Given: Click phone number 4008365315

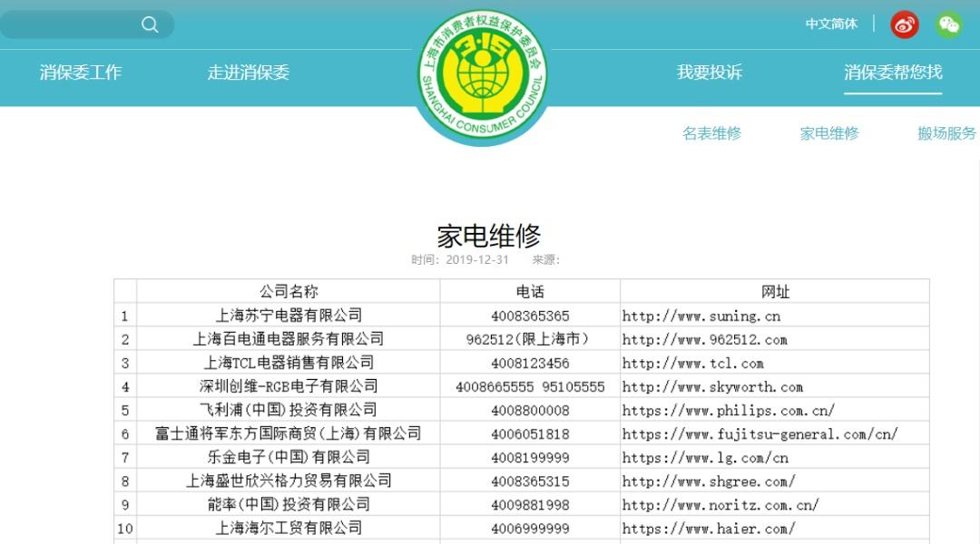Looking at the screenshot, I should (x=530, y=481).
